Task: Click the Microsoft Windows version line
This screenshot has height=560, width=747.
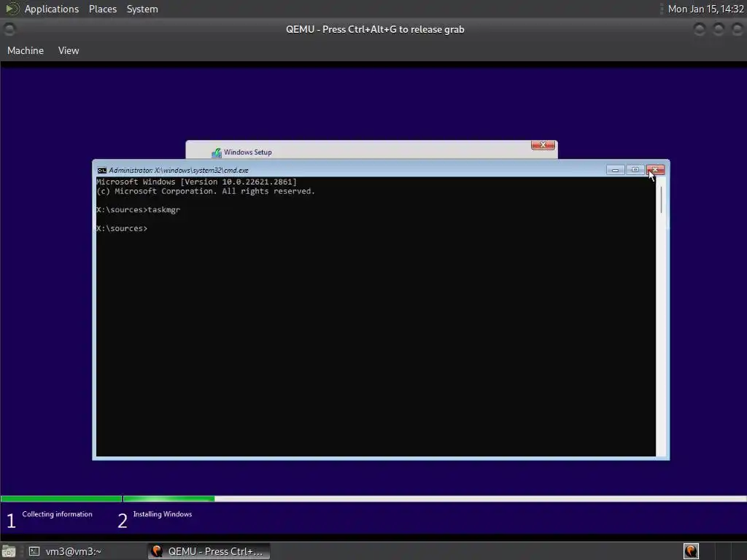Action: [x=196, y=182]
